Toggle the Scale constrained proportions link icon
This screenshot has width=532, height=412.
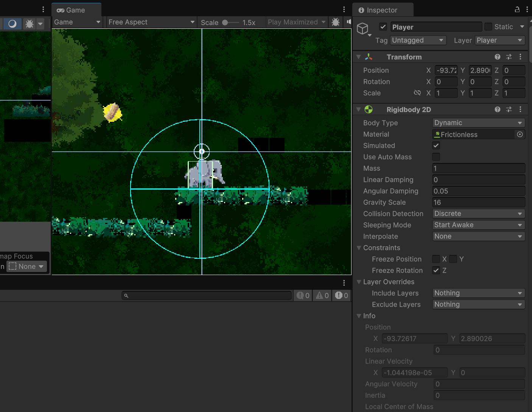[x=417, y=93]
